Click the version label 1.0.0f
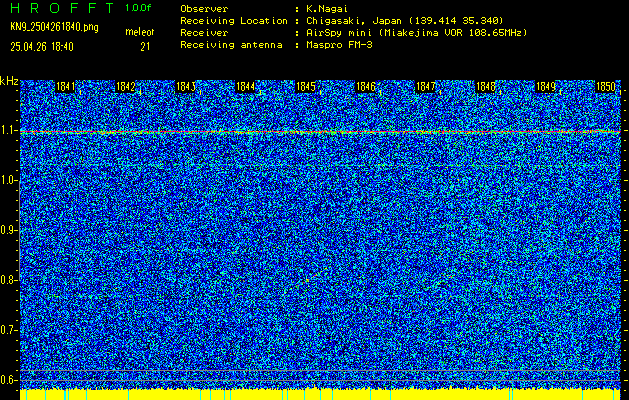Viewport: 629px width, 400px height. (138, 8)
